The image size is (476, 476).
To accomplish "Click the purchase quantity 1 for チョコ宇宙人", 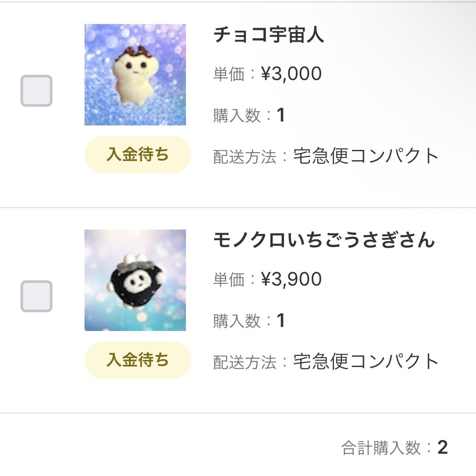I will 280,116.
